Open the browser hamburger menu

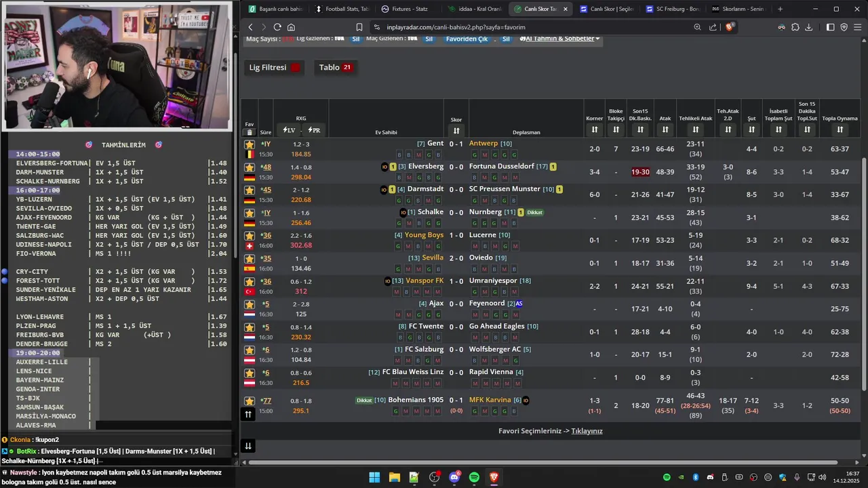[857, 27]
